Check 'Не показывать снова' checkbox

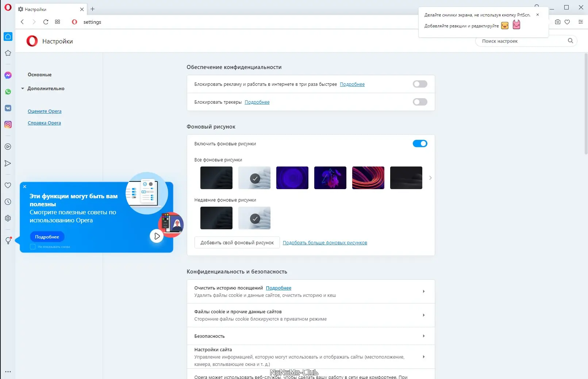[32, 247]
